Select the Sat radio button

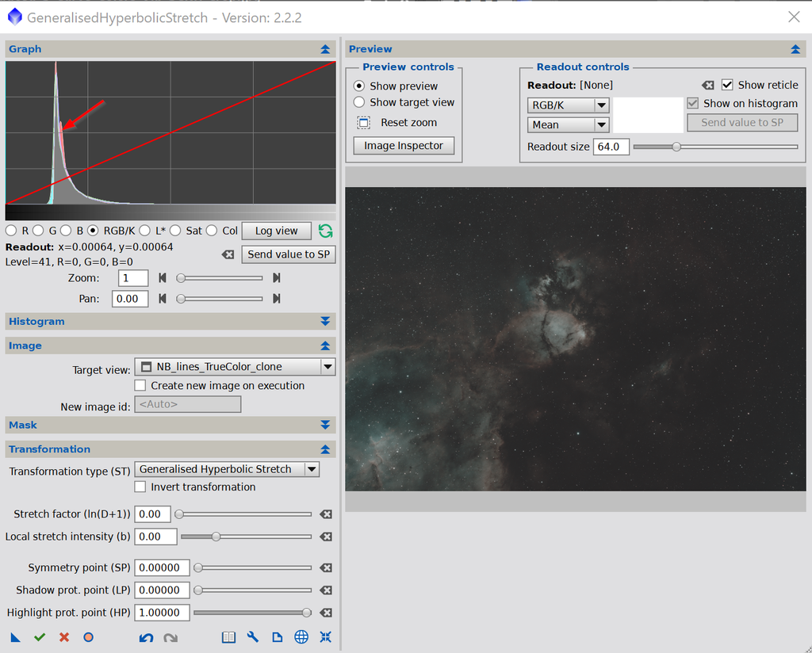[x=175, y=231]
